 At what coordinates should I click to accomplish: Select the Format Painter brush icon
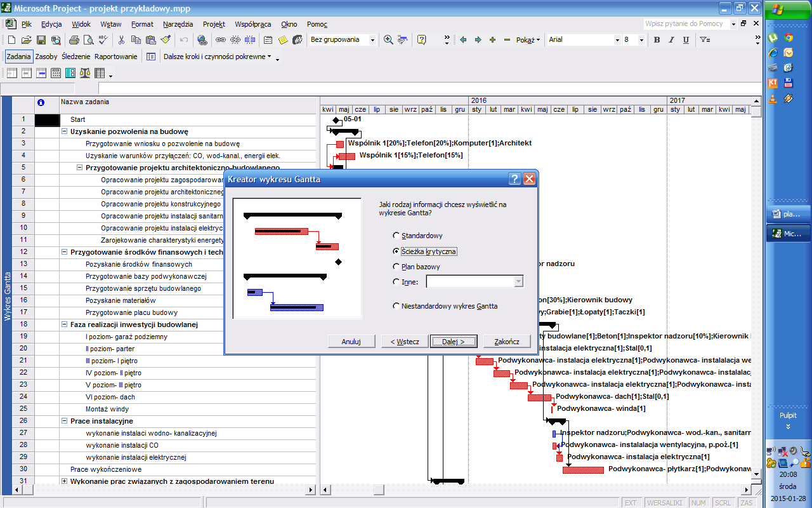(x=166, y=40)
